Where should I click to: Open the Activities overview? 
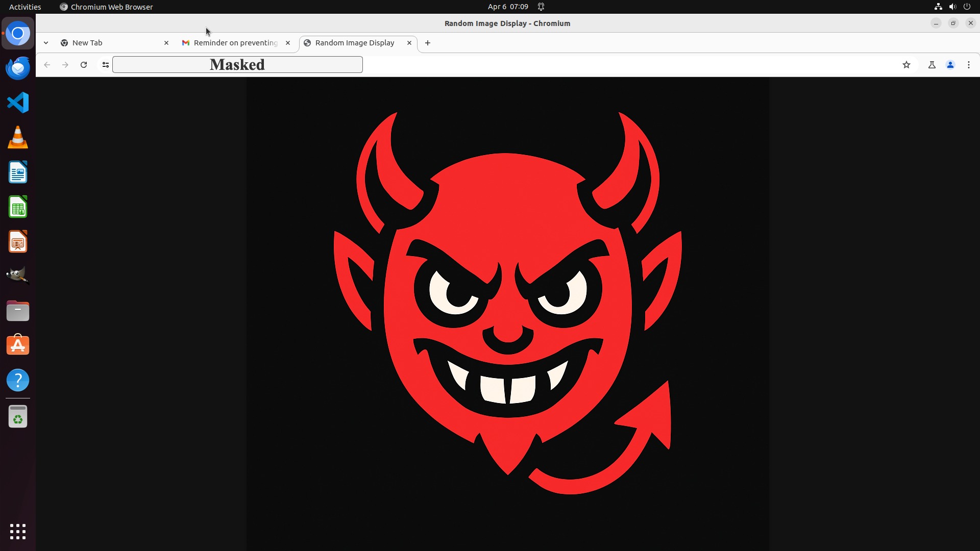(25, 7)
